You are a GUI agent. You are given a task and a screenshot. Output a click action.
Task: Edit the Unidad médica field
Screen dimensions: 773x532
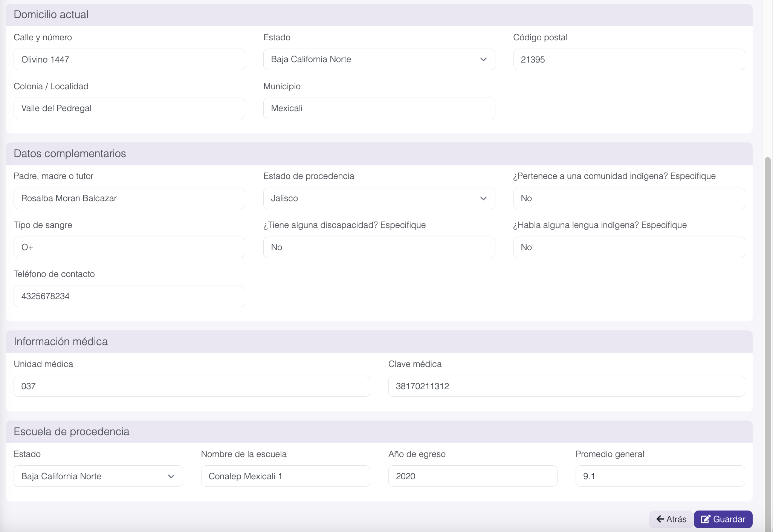pyautogui.click(x=192, y=386)
